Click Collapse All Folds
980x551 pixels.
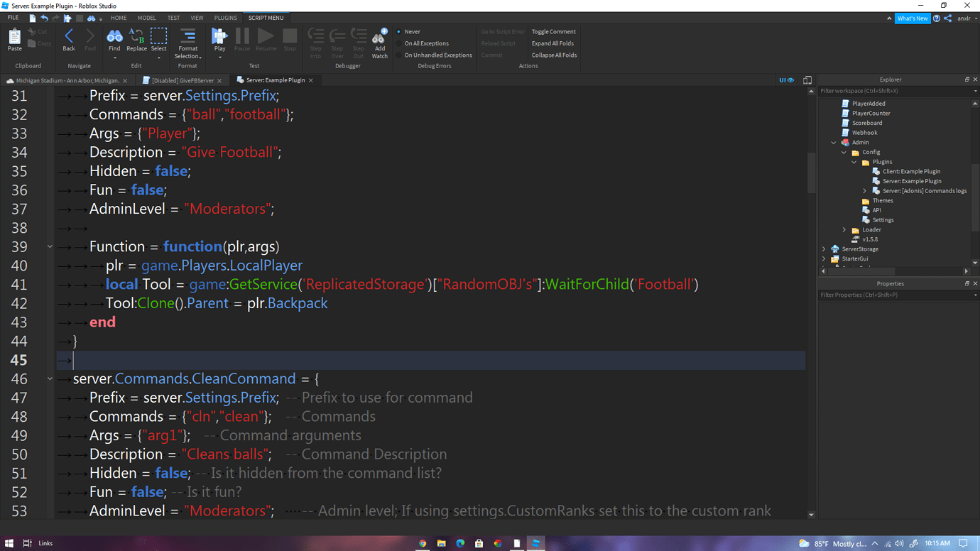point(554,55)
